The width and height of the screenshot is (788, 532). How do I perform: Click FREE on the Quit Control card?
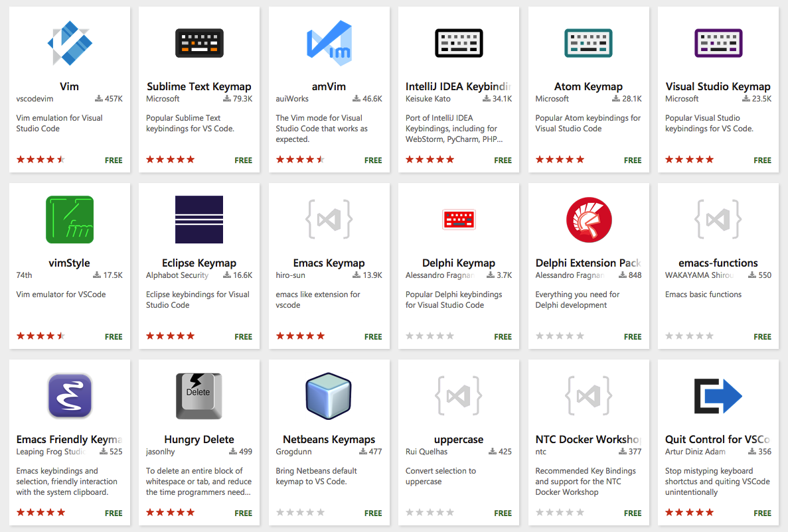coord(762,513)
